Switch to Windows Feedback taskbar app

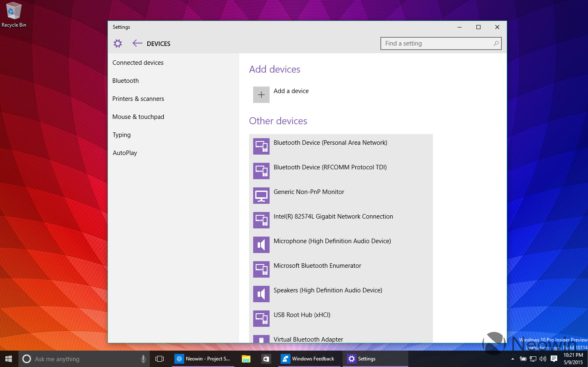point(309,359)
